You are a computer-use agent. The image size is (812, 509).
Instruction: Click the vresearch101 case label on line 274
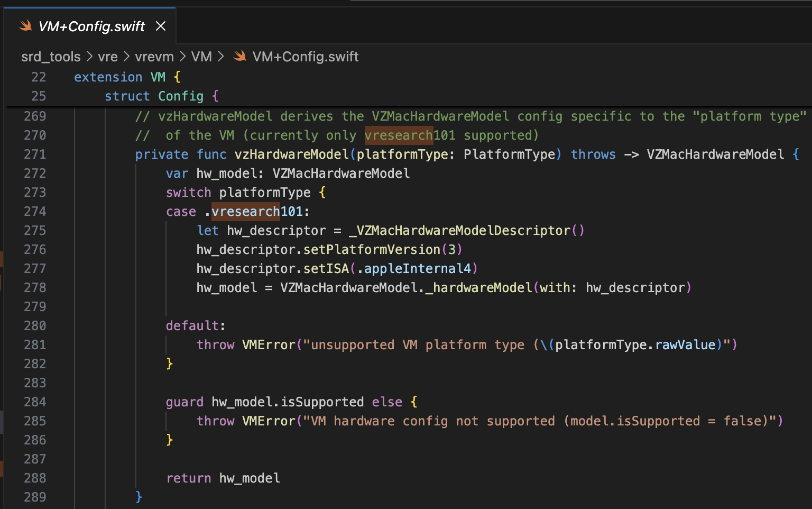[x=259, y=211]
